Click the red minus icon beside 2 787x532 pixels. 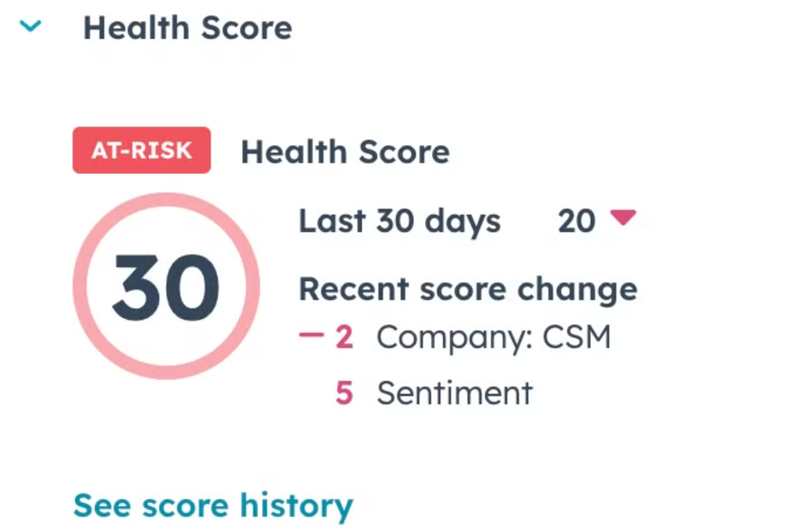(312, 338)
